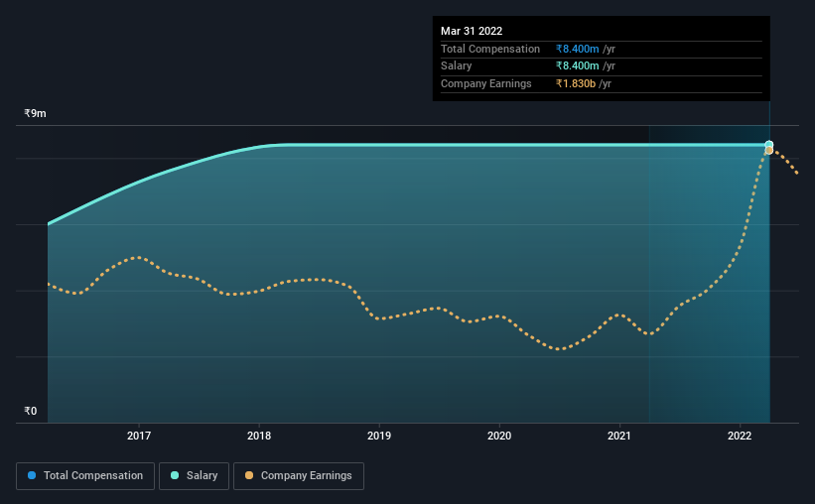
Task: Click the 2019 x-axis label
Action: [x=379, y=436]
